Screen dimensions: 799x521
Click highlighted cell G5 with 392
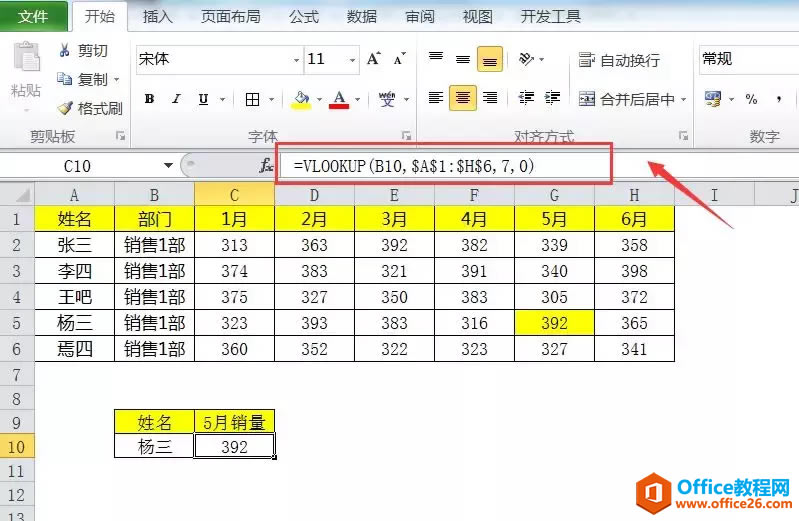554,323
